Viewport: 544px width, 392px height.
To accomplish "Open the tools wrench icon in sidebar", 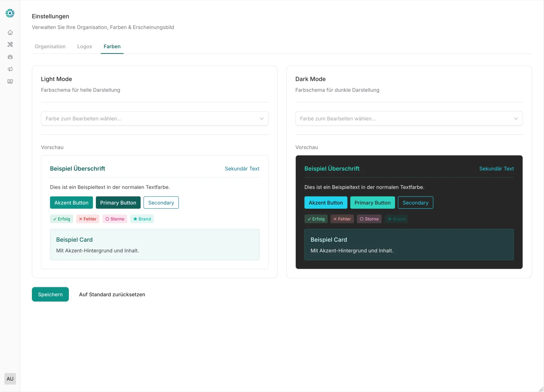I will [10, 45].
